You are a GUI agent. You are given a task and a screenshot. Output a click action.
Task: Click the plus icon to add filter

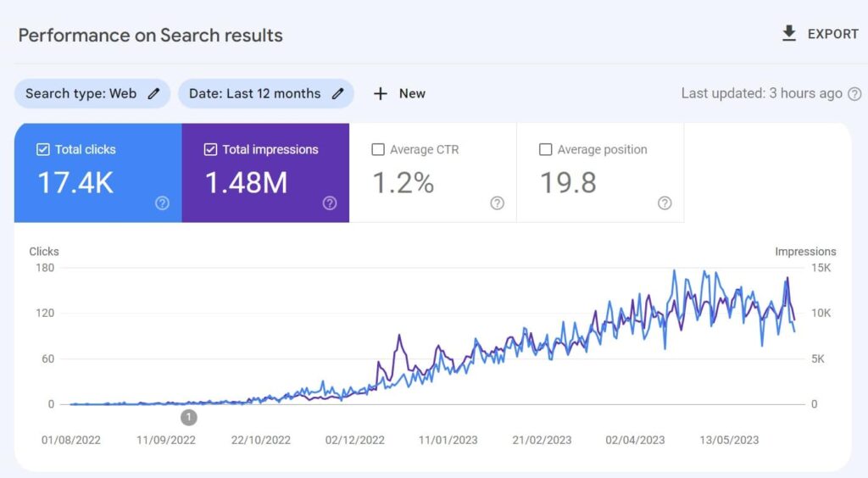(381, 94)
